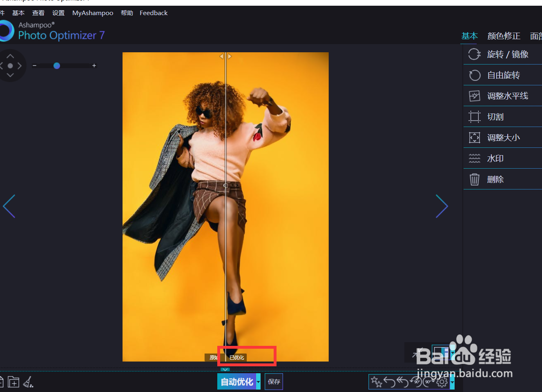
Task: Open the 帮助 menu
Action: point(127,13)
